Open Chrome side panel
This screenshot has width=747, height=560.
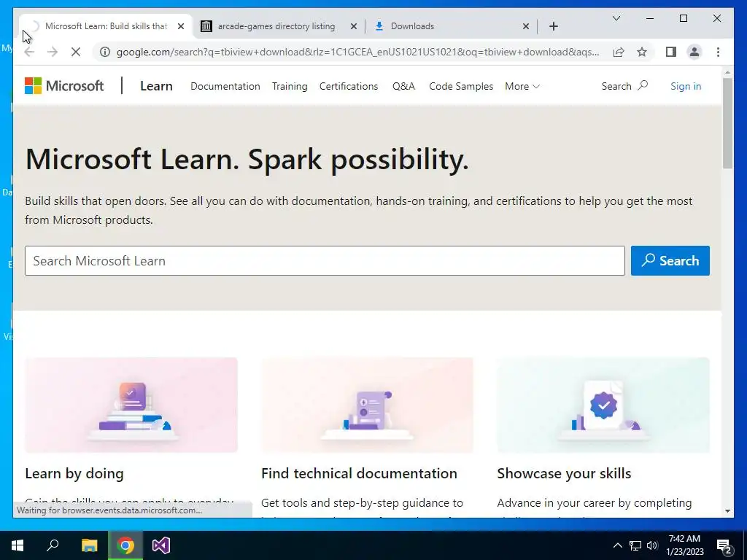(671, 52)
